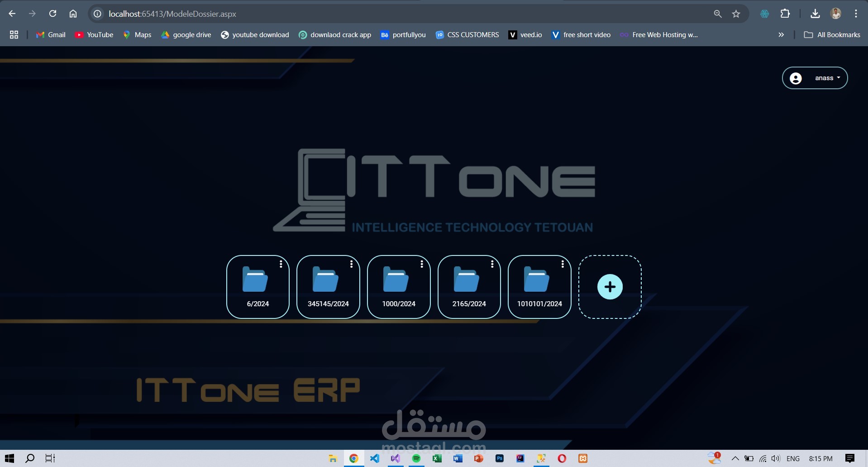Open Opera browser from taskbar
The image size is (868, 467).
pyautogui.click(x=562, y=458)
